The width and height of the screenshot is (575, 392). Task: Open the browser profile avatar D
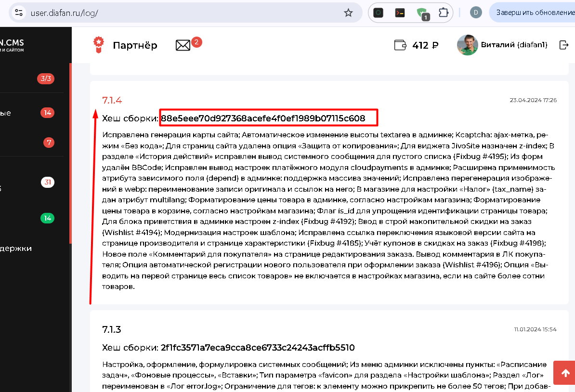point(475,13)
